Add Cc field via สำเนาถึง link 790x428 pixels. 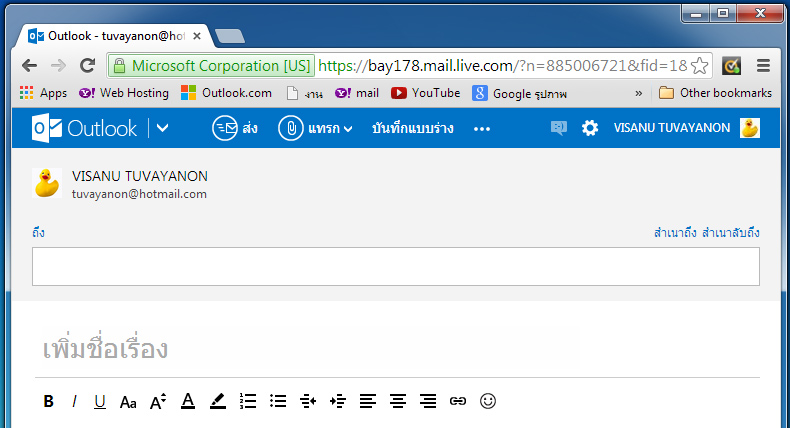(x=675, y=233)
